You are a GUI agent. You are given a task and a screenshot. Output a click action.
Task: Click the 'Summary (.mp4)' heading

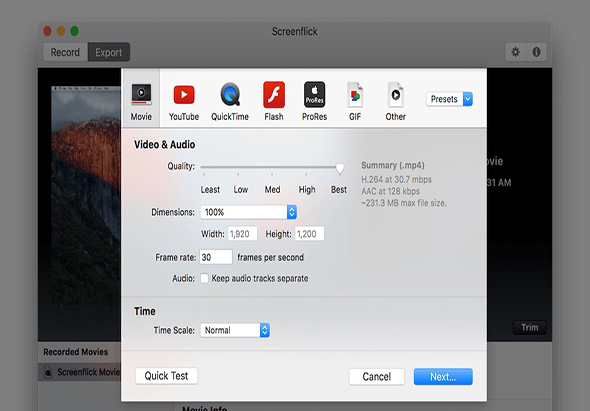(393, 165)
